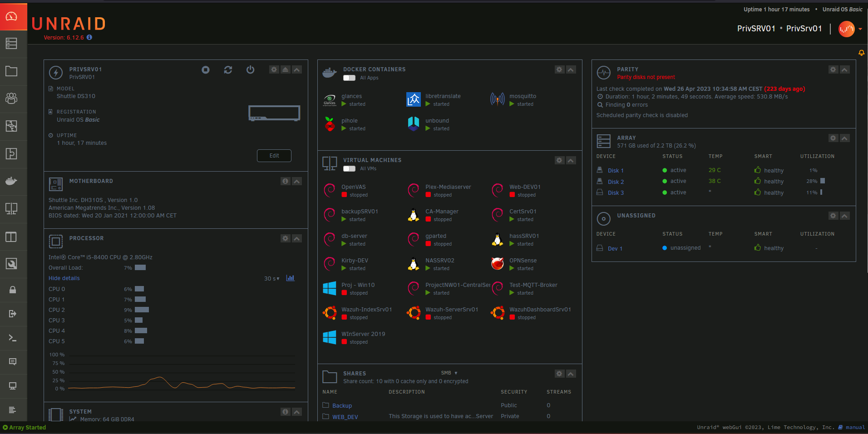Open the Dashboard tab in sidebar
868x434 pixels.
(x=11, y=17)
